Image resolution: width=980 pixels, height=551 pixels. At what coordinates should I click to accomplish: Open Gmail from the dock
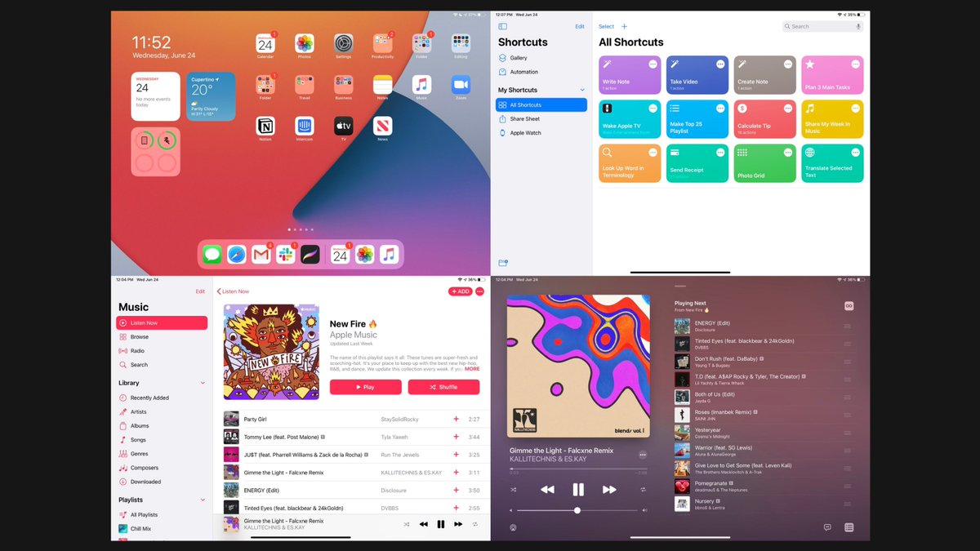261,255
